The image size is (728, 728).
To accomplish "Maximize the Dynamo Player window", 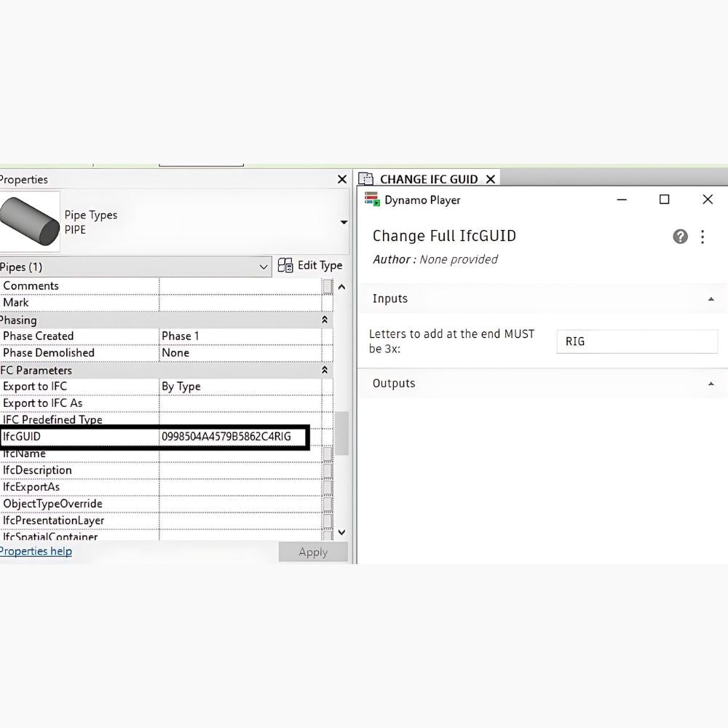I will coord(664,199).
